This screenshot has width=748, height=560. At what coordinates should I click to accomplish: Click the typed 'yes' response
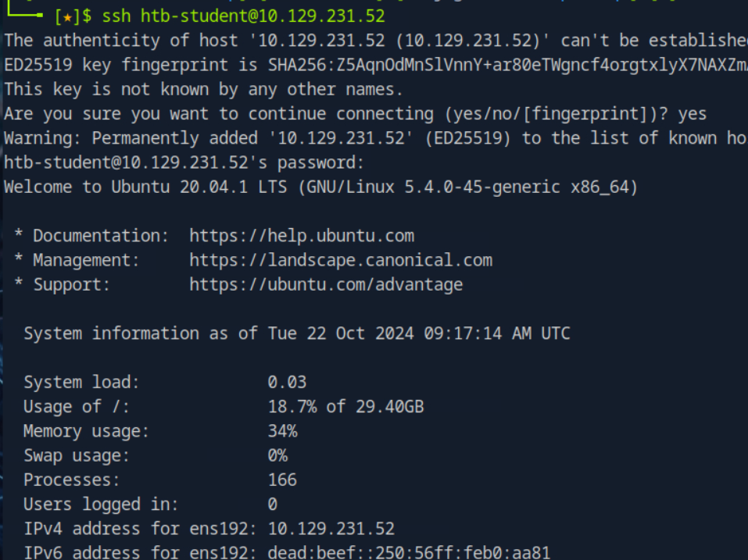coord(692,114)
